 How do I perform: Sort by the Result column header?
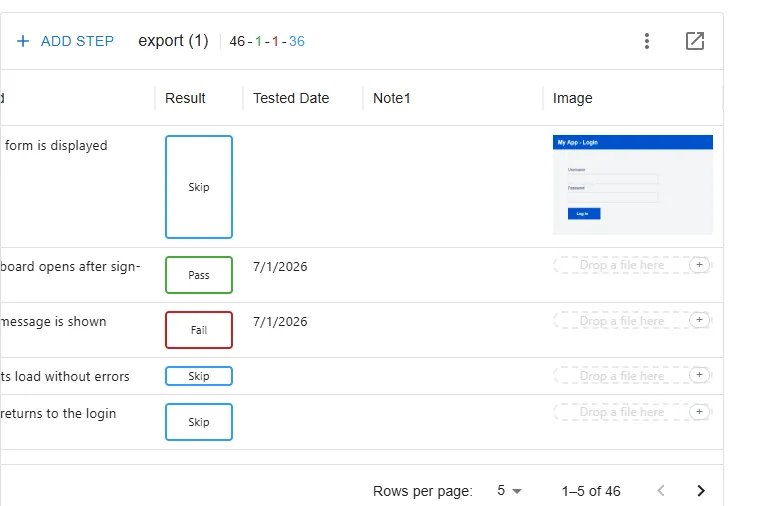coord(185,98)
